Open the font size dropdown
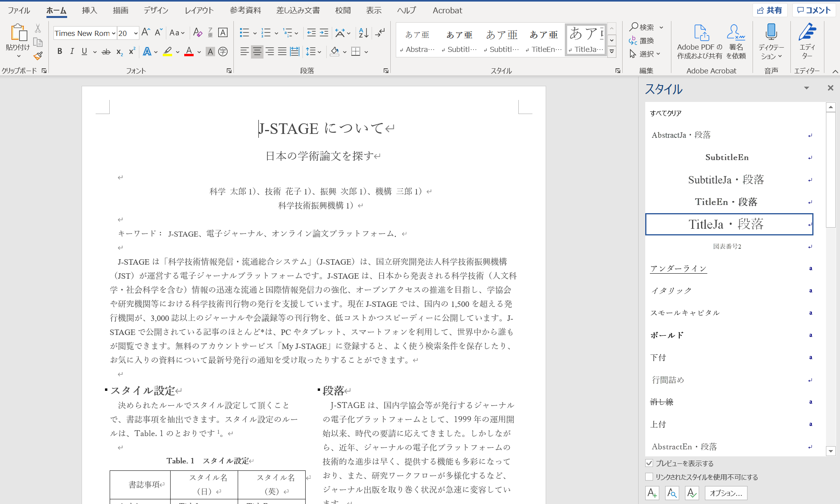This screenshot has width=840, height=504. pyautogui.click(x=135, y=34)
